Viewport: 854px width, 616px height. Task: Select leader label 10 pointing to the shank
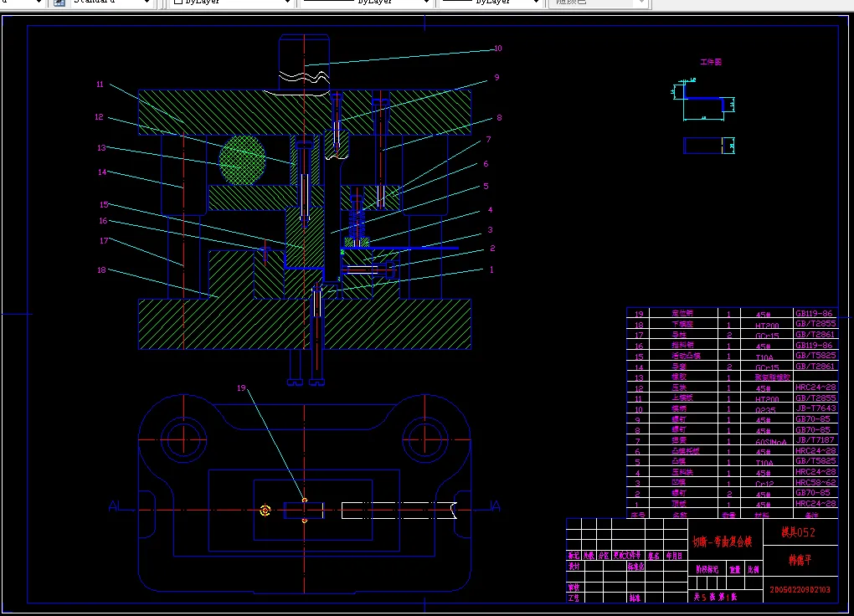click(x=498, y=49)
